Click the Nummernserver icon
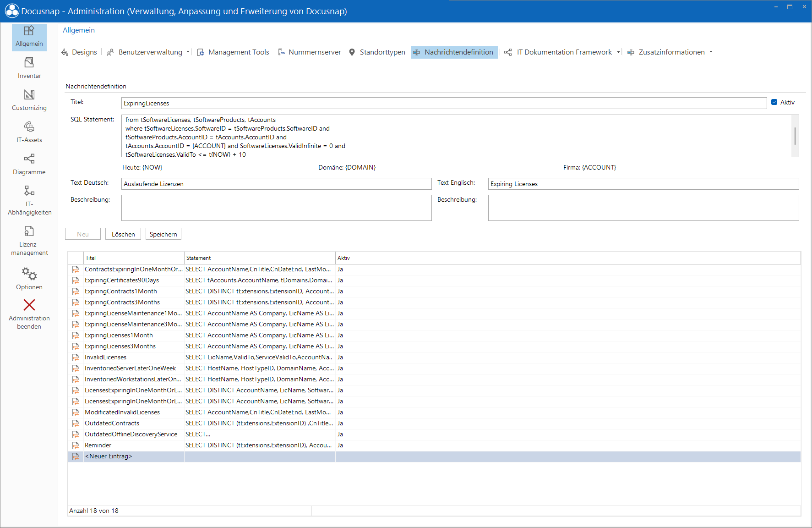Viewport: 812px width, 528px height. click(281, 52)
